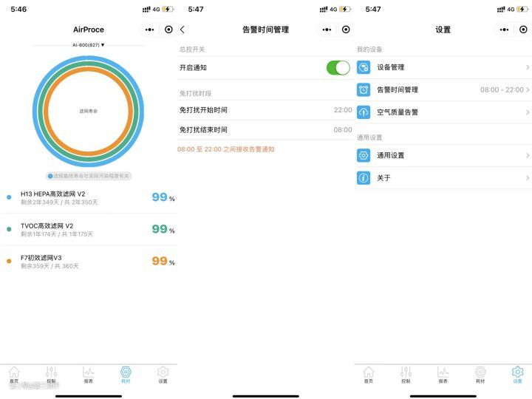The width and height of the screenshot is (532, 399).
Task: Go back using arrow on 告警时间管理 page
Action: [x=183, y=30]
